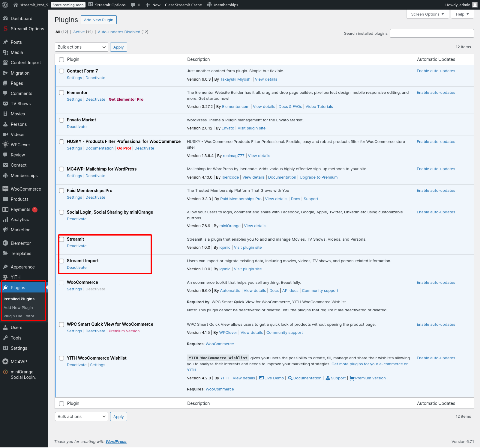Open Clear Streamit Cache in admin bar

[183, 5]
